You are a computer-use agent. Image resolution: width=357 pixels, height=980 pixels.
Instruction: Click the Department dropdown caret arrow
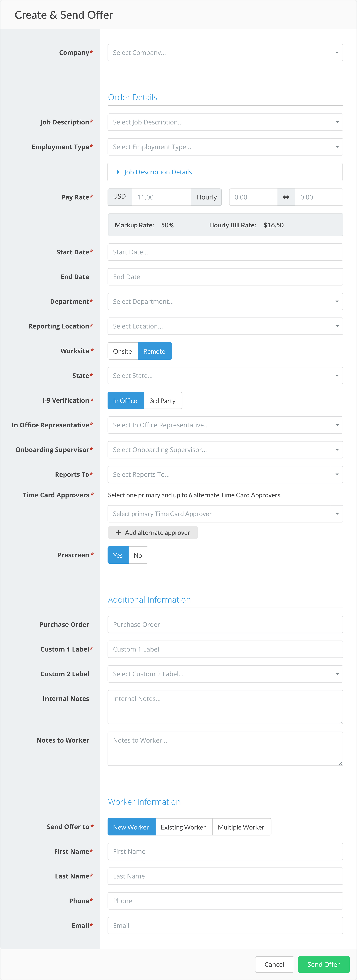coord(337,301)
